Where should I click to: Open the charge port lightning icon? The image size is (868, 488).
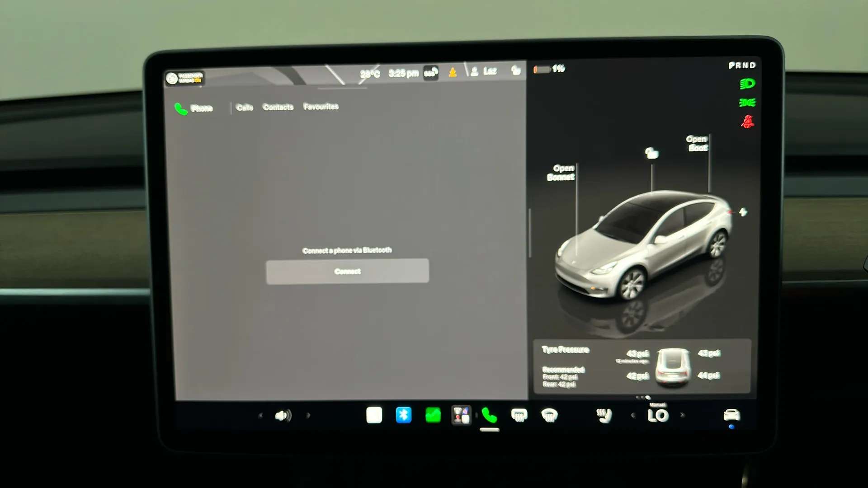(743, 212)
